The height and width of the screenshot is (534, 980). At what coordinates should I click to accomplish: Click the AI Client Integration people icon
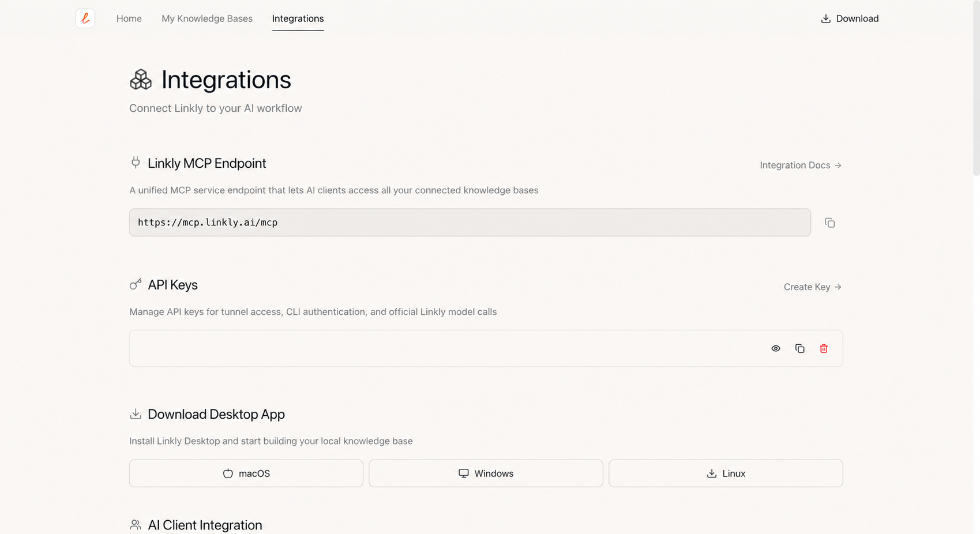[x=136, y=525]
